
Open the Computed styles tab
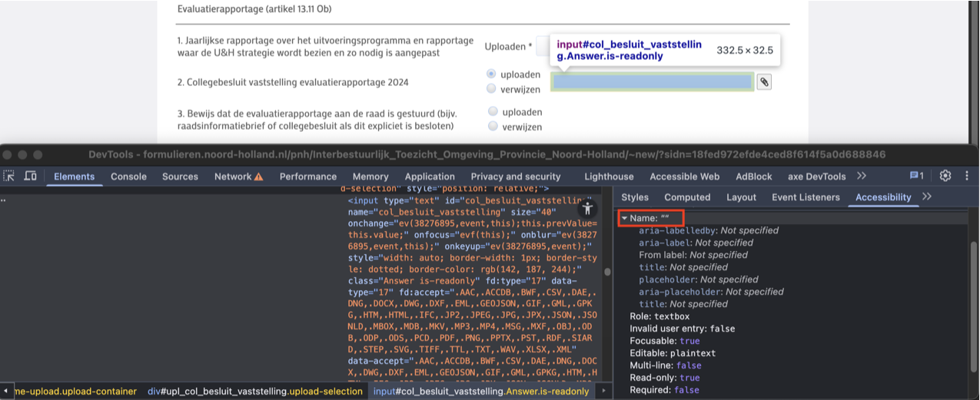coord(687,197)
